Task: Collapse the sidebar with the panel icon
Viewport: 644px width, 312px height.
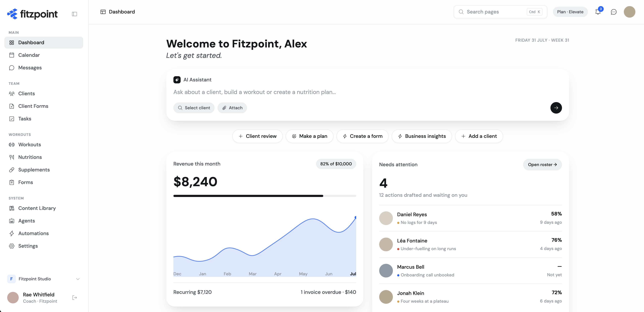Action: (x=74, y=14)
